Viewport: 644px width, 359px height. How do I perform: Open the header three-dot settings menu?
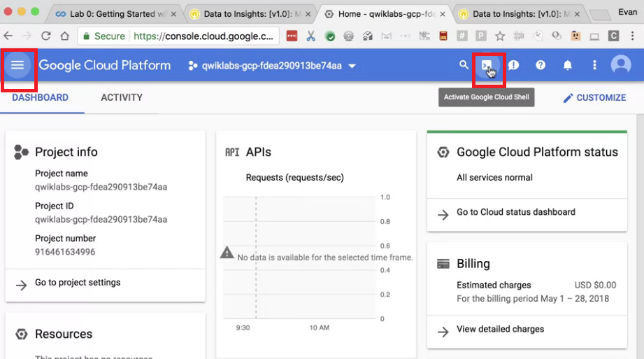[594, 65]
